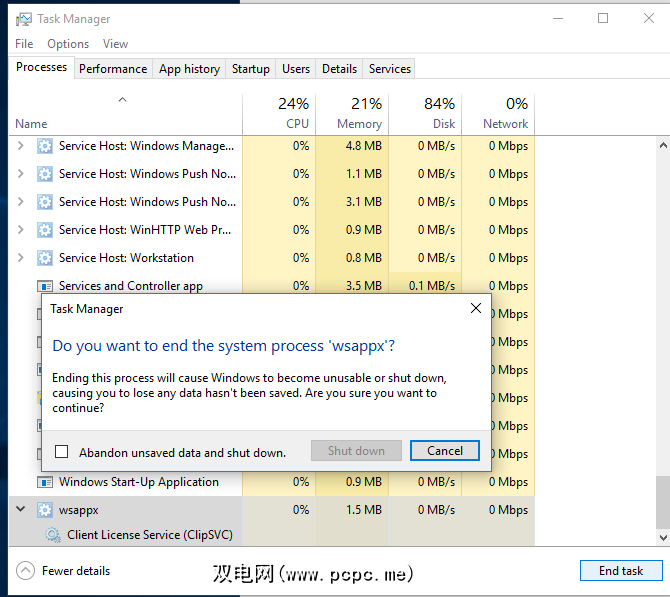Click the scrollbar down arrow
This screenshot has height=597, width=670.
click(x=663, y=538)
